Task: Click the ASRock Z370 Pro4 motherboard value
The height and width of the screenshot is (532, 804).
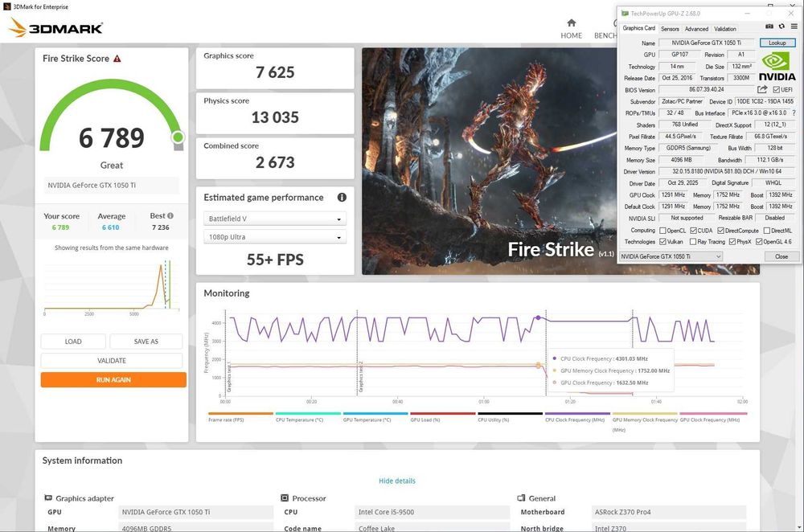Action: [669, 511]
